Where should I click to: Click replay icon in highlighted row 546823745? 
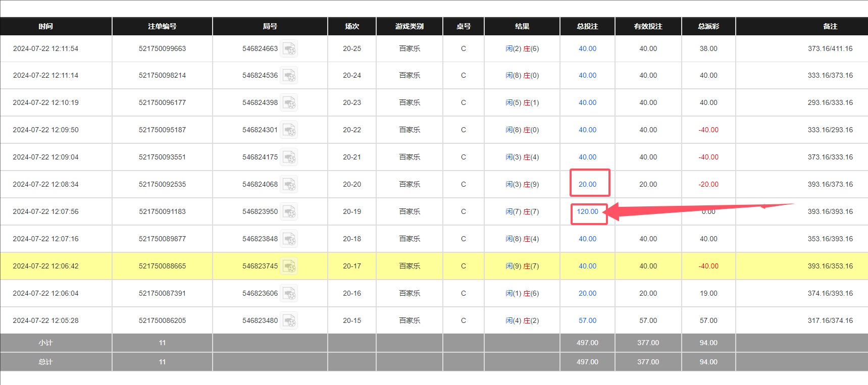click(x=289, y=266)
